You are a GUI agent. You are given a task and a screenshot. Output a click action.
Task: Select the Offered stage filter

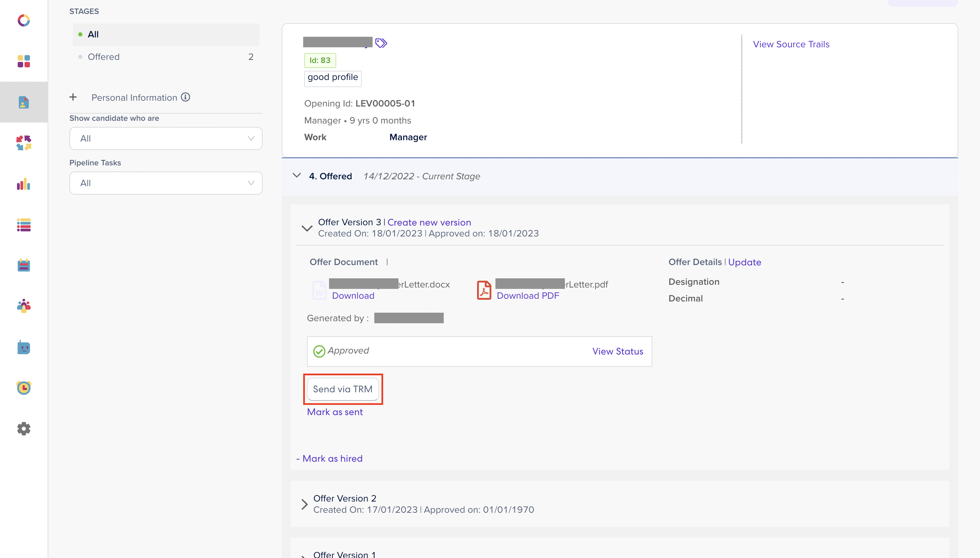(x=166, y=57)
